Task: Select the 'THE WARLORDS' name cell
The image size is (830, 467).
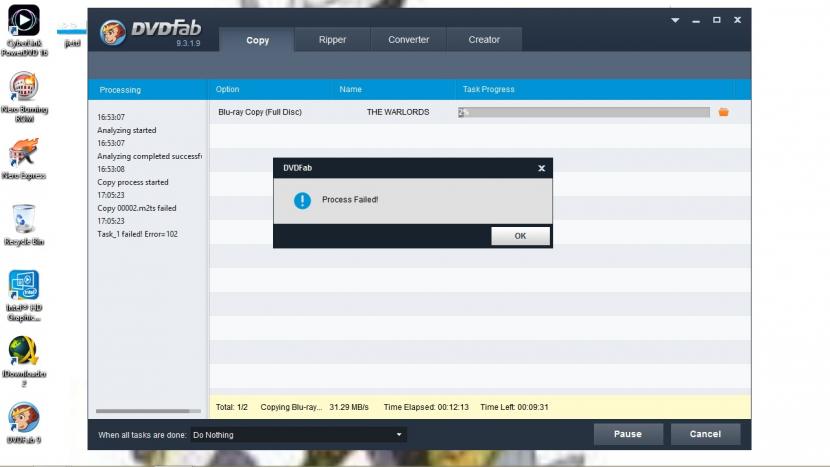Action: click(x=398, y=112)
